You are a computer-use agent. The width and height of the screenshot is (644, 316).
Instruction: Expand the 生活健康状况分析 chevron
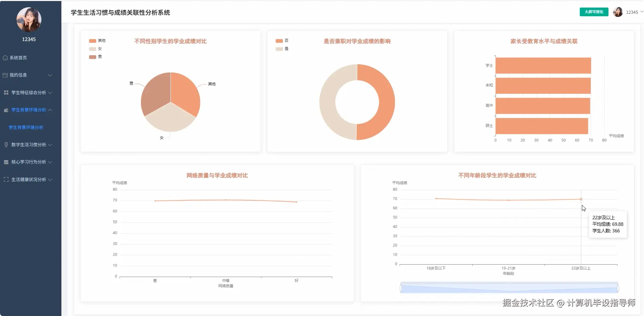[50, 179]
